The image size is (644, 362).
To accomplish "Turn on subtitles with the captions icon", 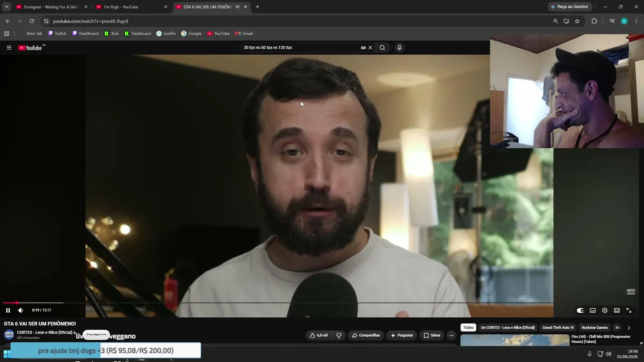I will (x=593, y=310).
